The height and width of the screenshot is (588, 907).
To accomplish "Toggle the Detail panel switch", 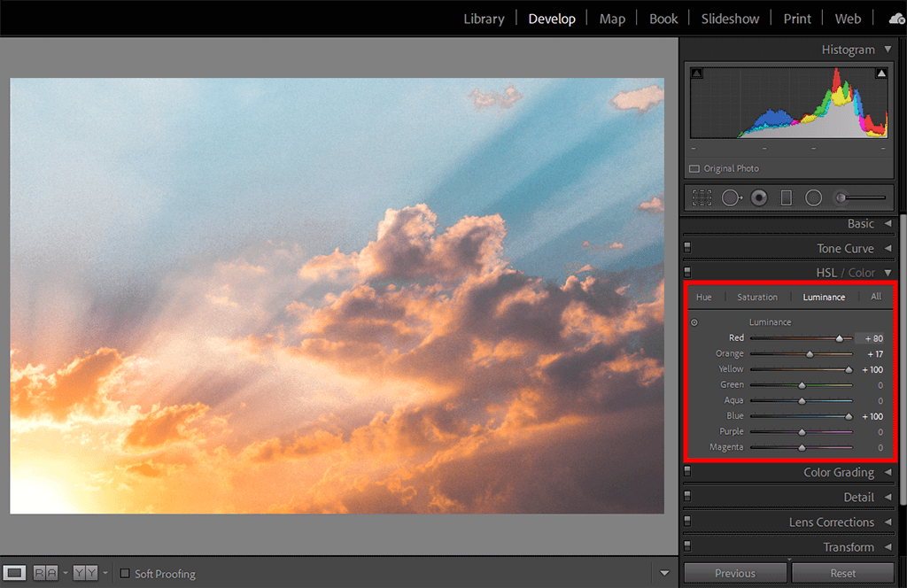I will click(x=687, y=496).
